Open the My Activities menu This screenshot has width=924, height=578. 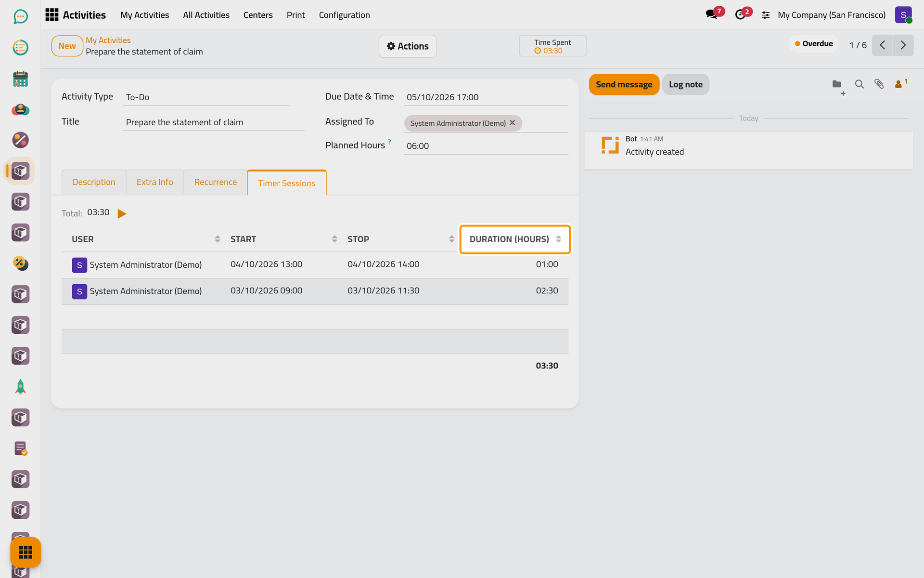click(145, 15)
